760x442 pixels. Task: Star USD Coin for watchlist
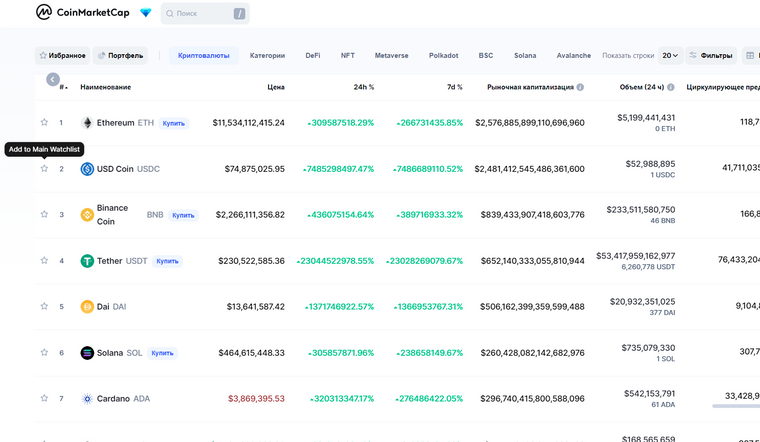[44, 168]
